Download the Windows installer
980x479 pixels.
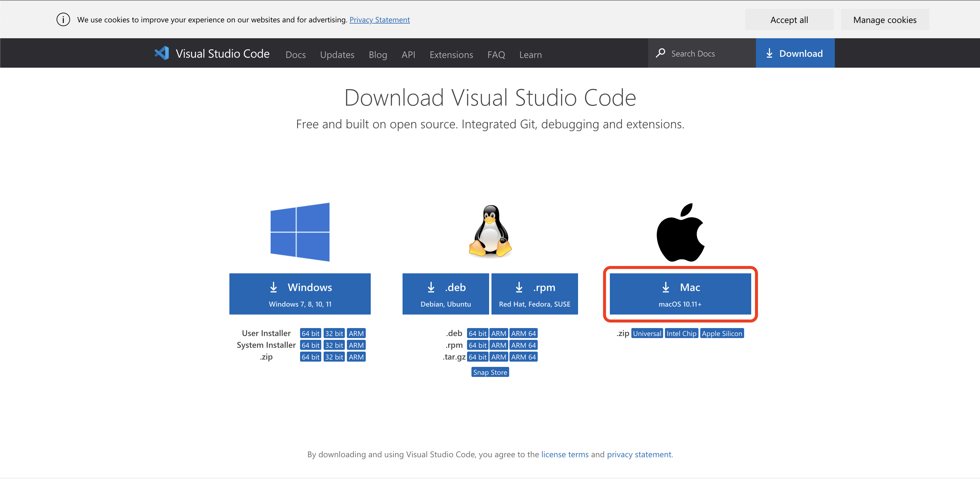300,294
